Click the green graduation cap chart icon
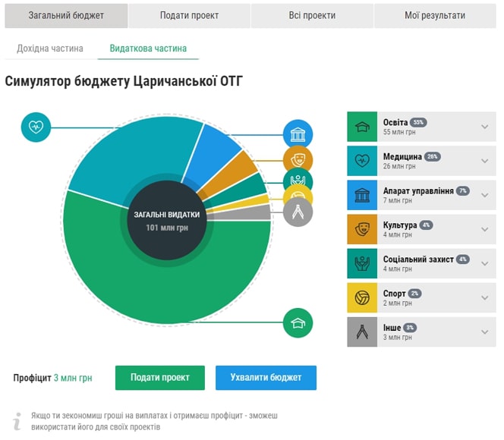Viewport: 504px width, 440px height. click(x=298, y=323)
